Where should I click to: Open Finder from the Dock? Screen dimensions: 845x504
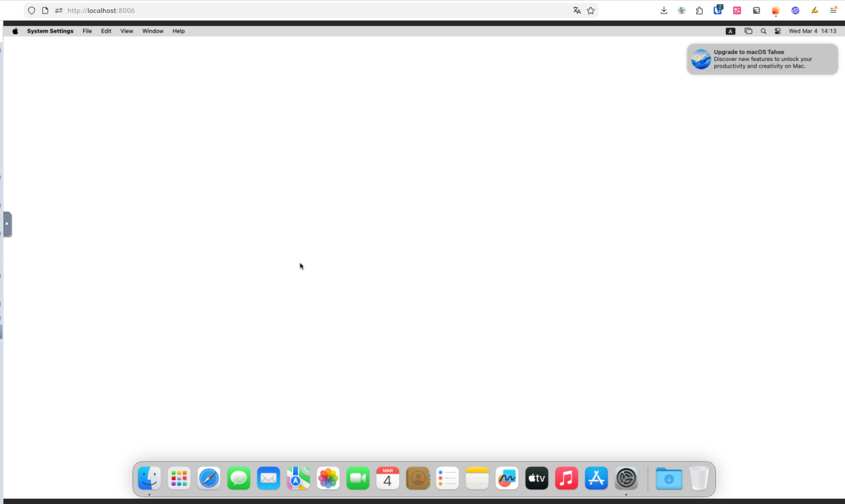point(149,478)
